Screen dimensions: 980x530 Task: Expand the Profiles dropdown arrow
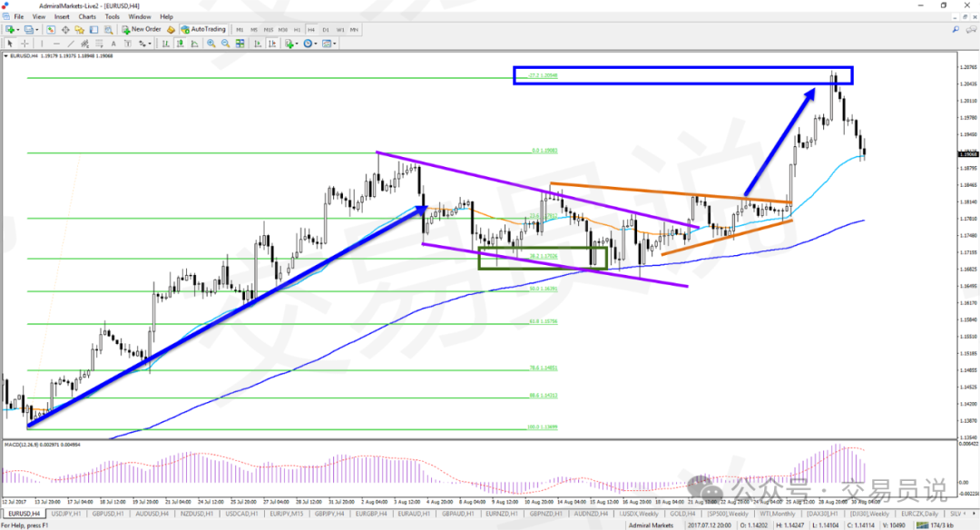click(37, 30)
